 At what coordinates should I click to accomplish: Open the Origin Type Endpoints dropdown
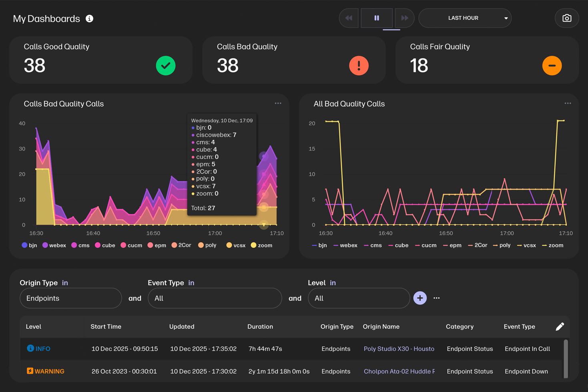71,298
